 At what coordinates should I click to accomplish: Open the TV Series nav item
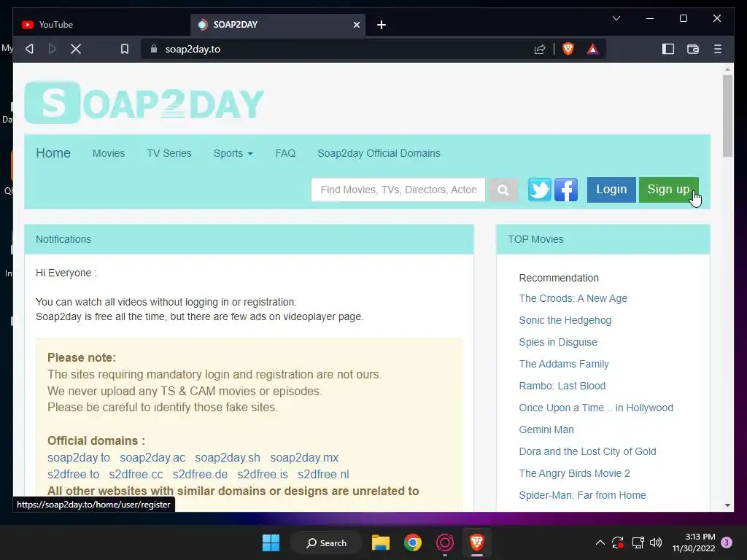pyautogui.click(x=169, y=153)
